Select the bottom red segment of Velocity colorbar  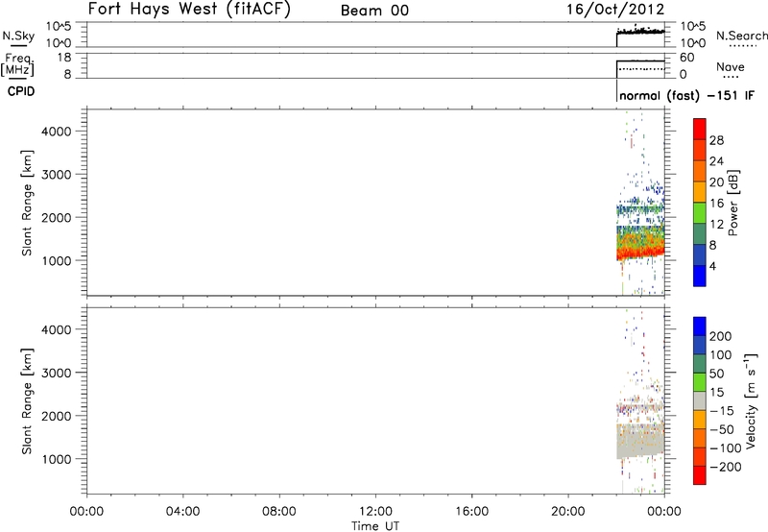(700, 475)
